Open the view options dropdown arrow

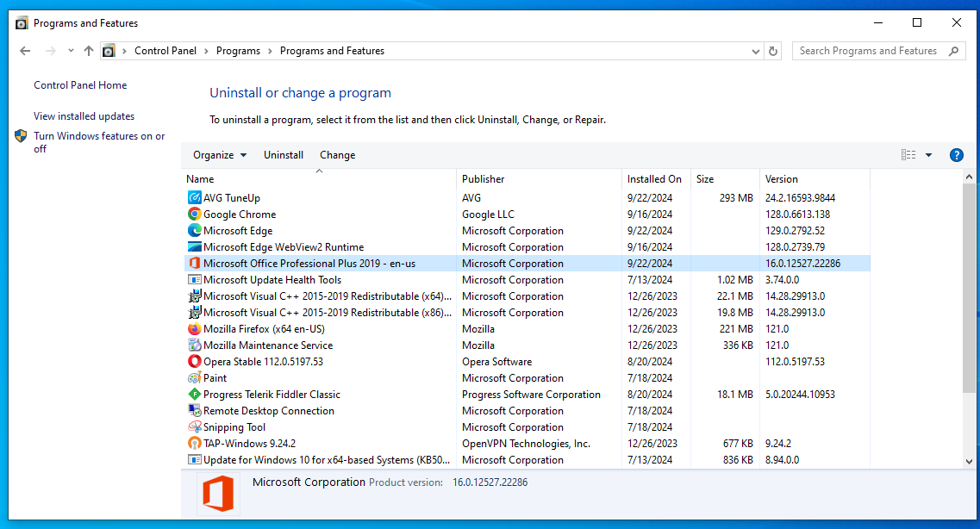[x=929, y=155]
